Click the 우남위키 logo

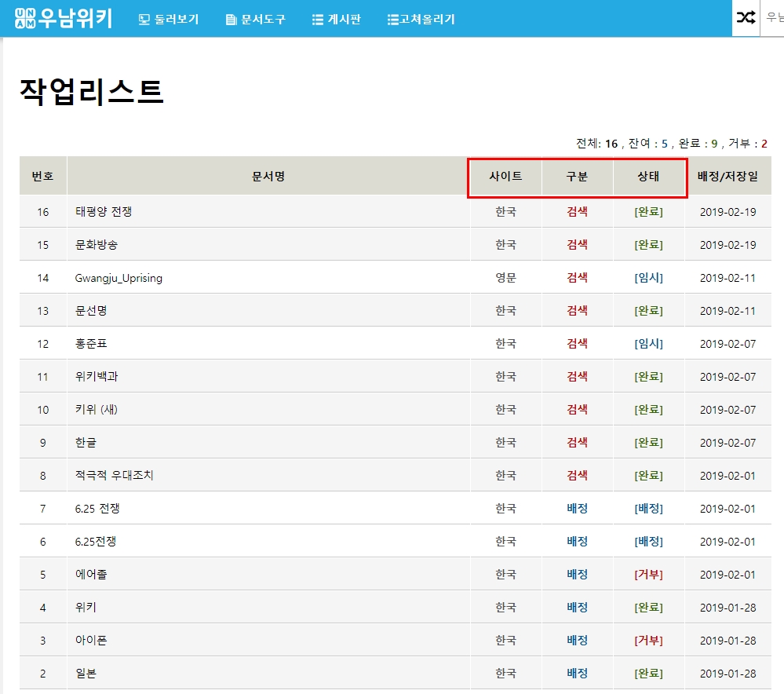click(x=64, y=18)
